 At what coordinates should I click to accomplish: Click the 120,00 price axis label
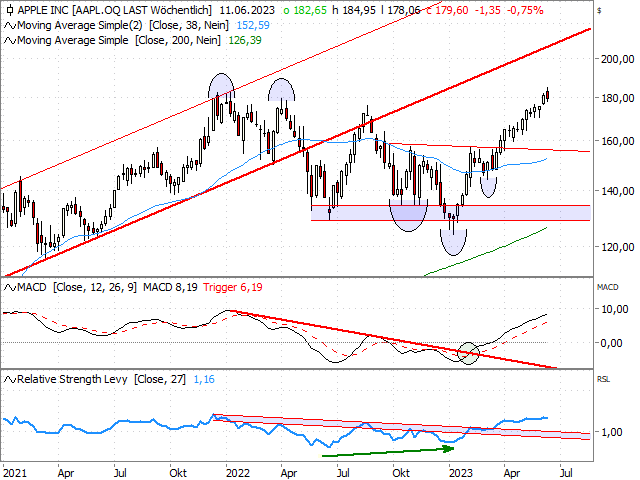pos(618,247)
